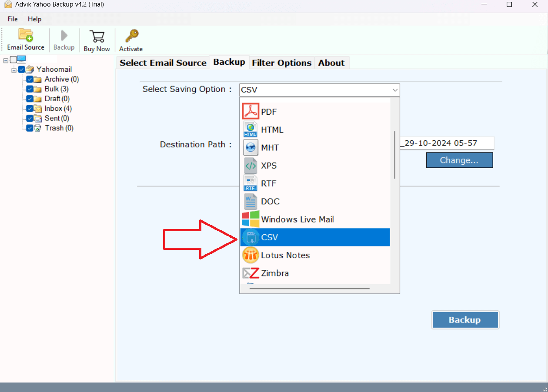This screenshot has height=392, width=548.
Task: Open the Buy Now shopping cart
Action: pos(97,36)
